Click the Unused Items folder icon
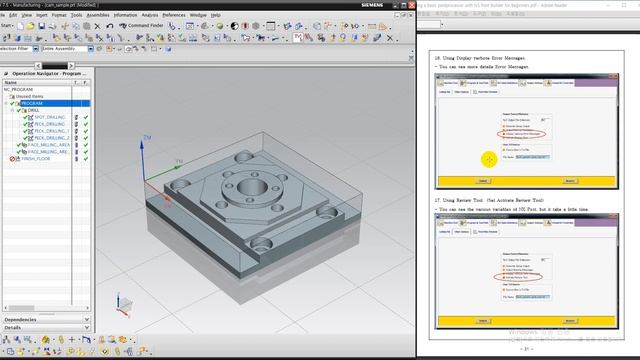The height and width of the screenshot is (360, 640). click(x=12, y=97)
